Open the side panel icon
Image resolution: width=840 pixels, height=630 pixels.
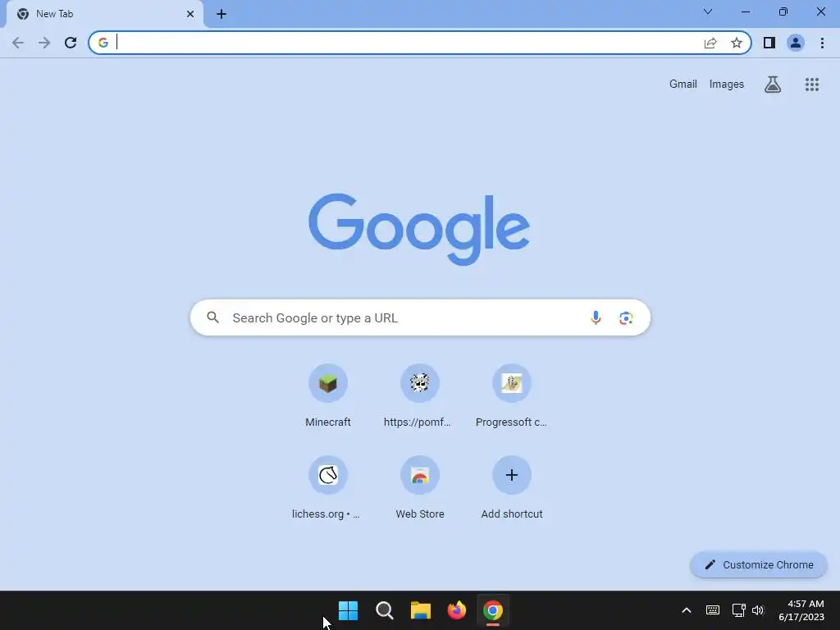pyautogui.click(x=769, y=43)
